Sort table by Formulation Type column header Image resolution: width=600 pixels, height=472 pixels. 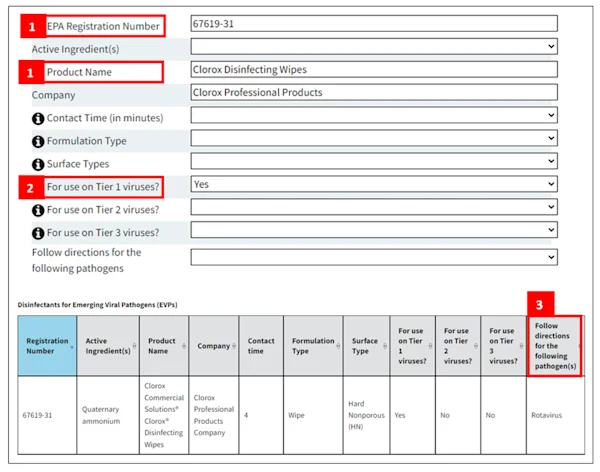tap(313, 346)
